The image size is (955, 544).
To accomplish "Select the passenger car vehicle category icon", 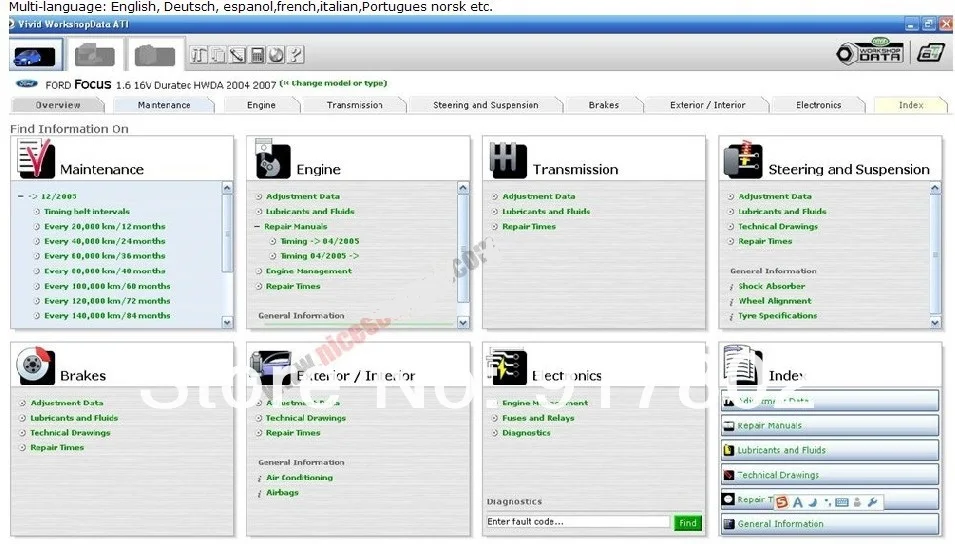I will pyautogui.click(x=35, y=55).
